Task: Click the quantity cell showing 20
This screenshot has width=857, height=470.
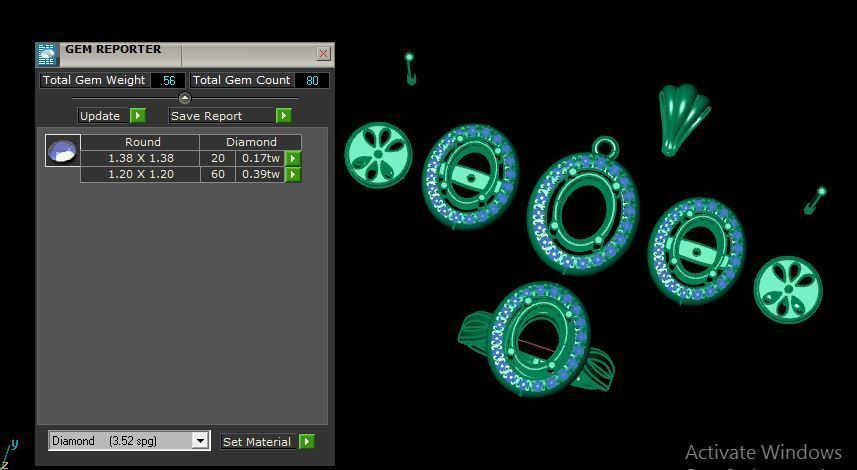Action: pos(218,158)
